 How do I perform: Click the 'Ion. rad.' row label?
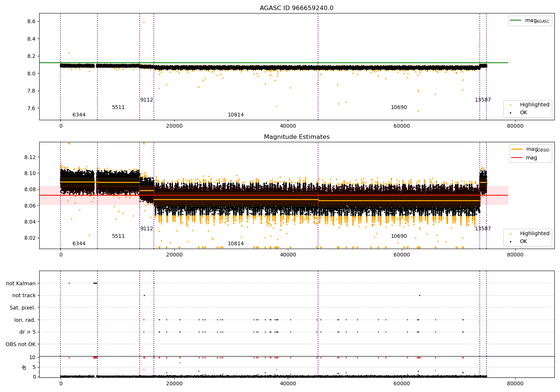point(25,320)
